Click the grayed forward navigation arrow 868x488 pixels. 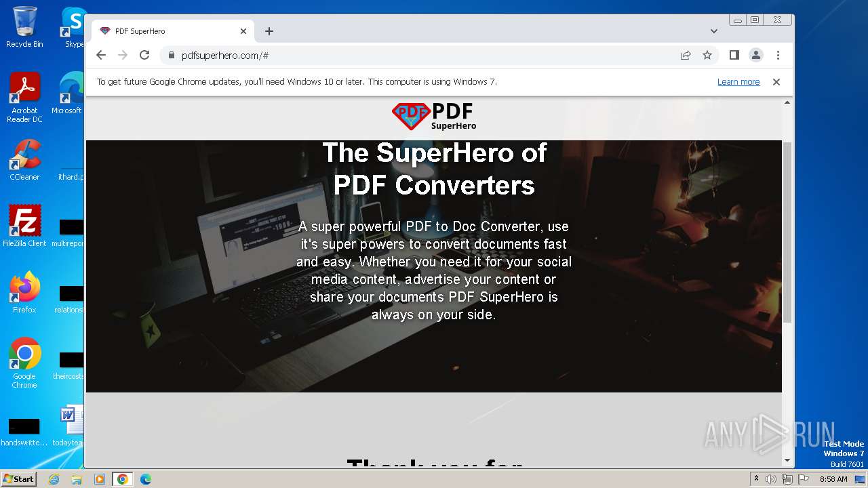123,56
